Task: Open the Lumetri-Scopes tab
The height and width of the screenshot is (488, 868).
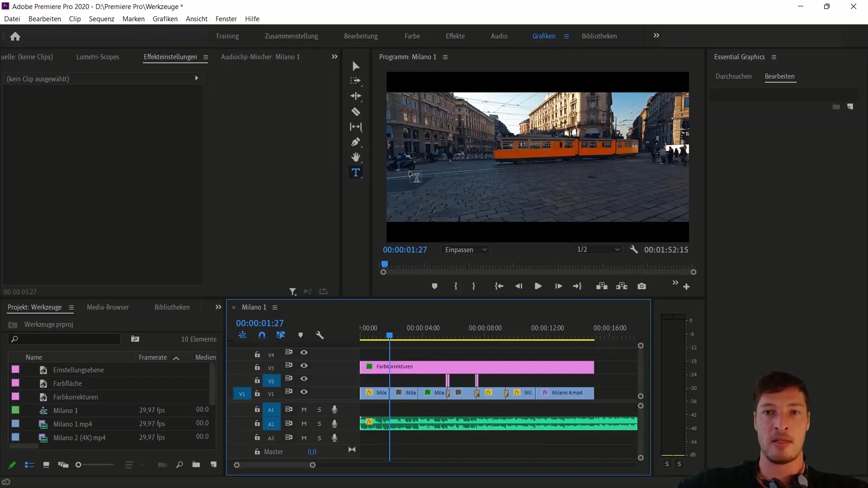Action: 98,57
